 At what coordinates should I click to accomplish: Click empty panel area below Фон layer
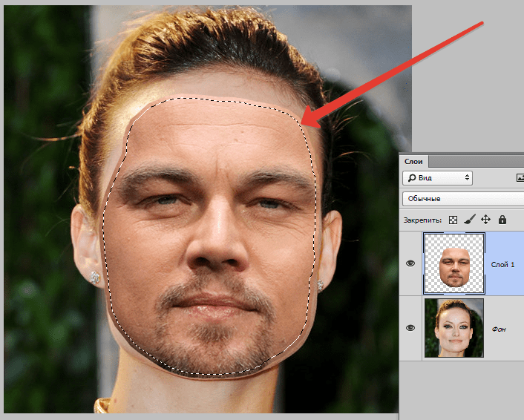click(460, 386)
